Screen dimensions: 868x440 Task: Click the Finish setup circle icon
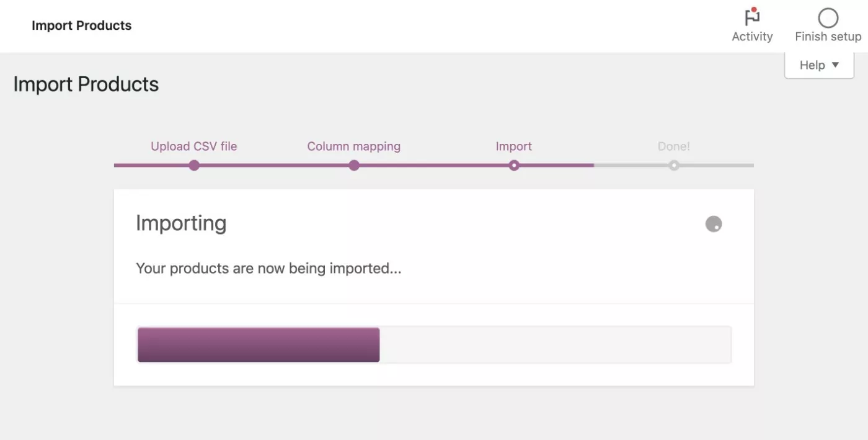(x=828, y=17)
